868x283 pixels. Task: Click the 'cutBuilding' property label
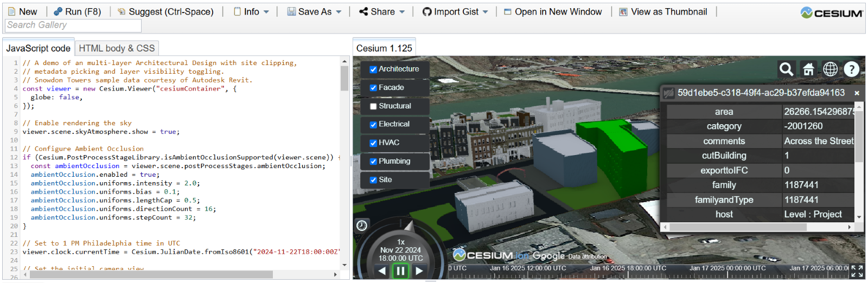coord(724,156)
